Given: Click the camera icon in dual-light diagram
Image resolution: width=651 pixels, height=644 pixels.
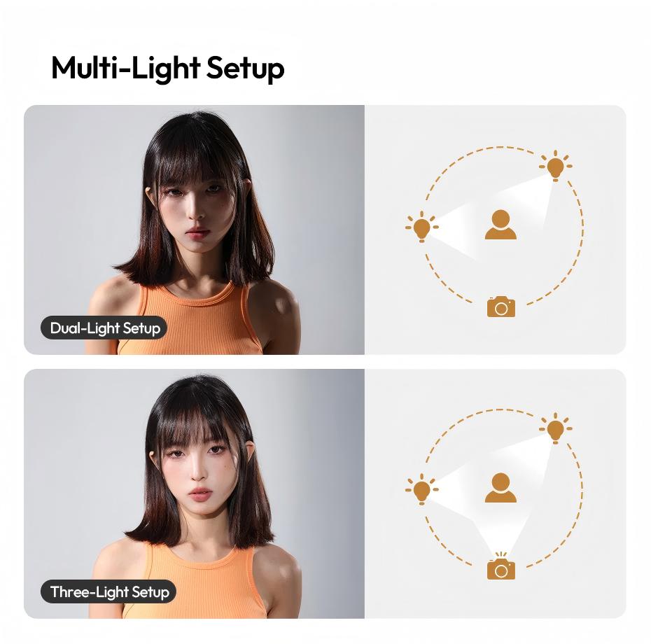Looking at the screenshot, I should [501, 307].
